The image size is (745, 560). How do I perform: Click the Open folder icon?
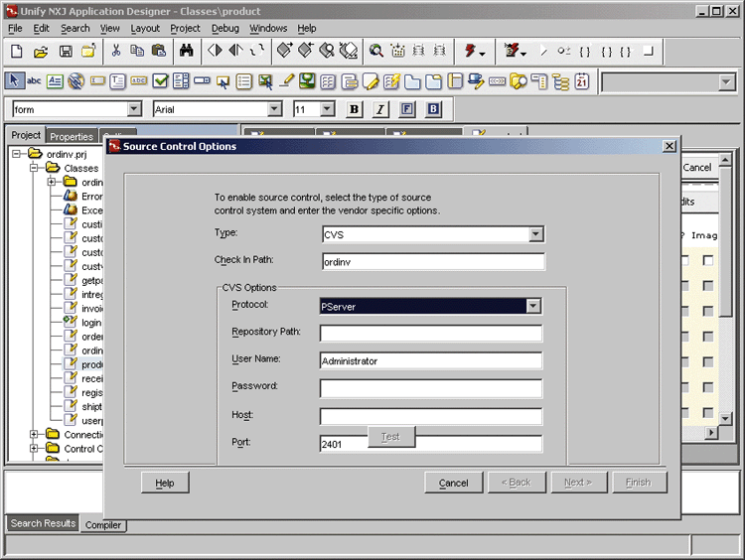pyautogui.click(x=41, y=51)
